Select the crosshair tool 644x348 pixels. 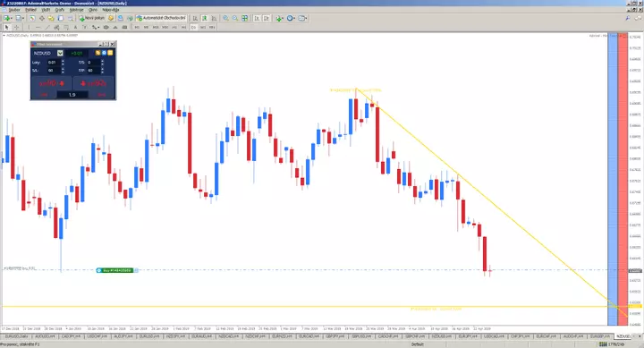point(16,27)
